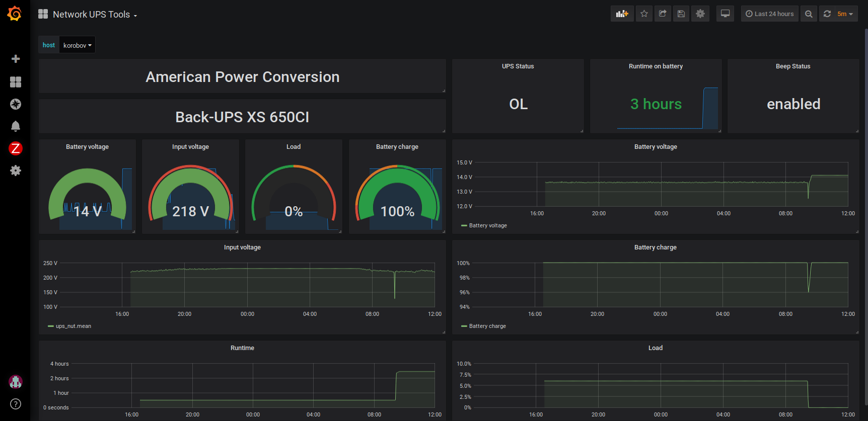Image resolution: width=868 pixels, height=421 pixels.
Task: Click the Share dashboard icon
Action: click(663, 14)
